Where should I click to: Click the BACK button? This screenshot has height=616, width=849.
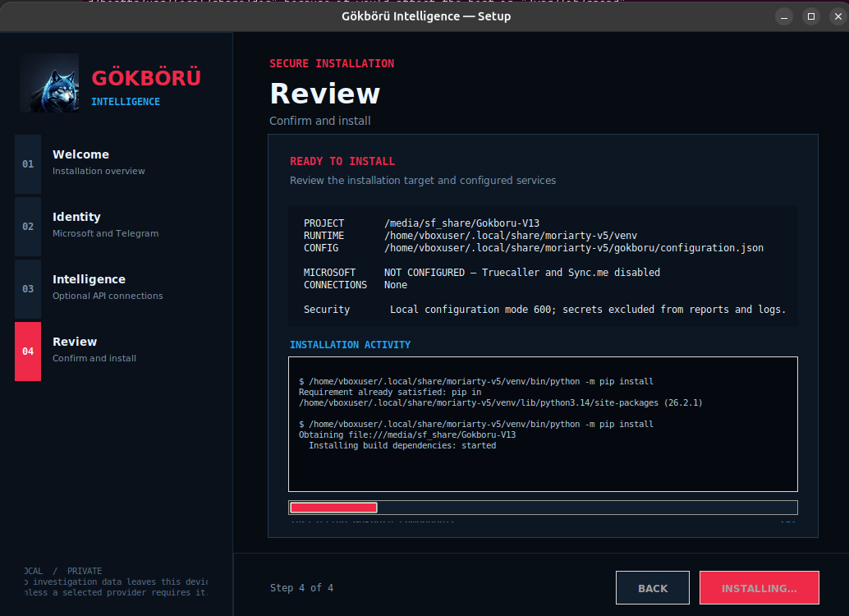tap(653, 588)
